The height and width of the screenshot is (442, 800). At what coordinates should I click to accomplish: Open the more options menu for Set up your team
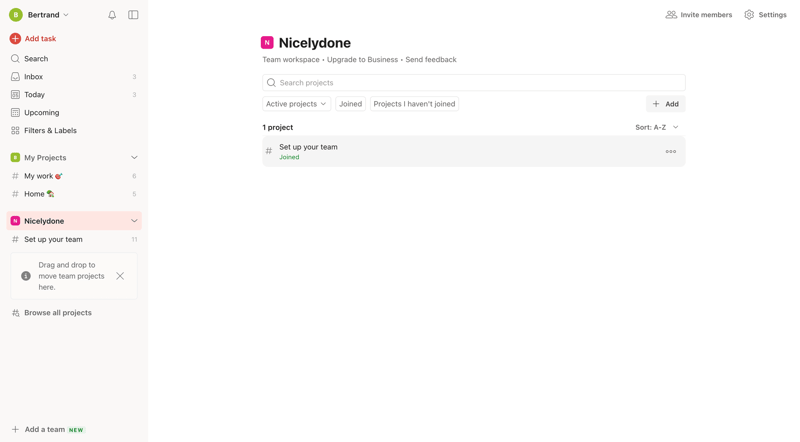tap(671, 152)
